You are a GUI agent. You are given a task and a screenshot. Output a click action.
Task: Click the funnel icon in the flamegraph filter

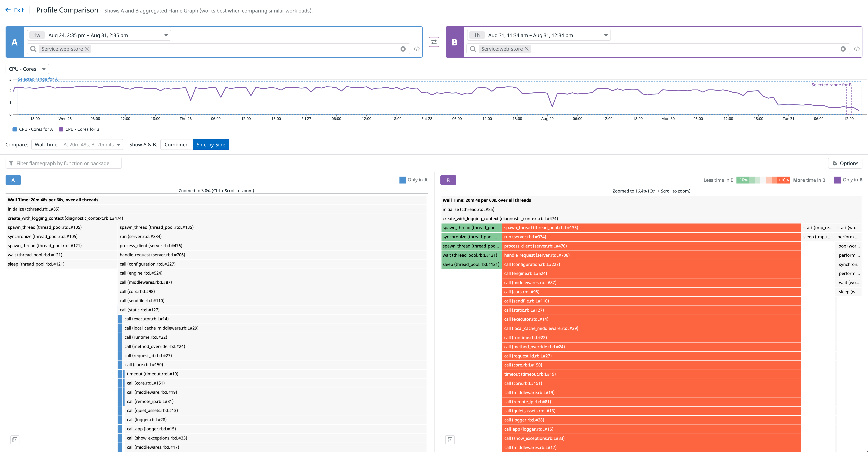click(11, 163)
